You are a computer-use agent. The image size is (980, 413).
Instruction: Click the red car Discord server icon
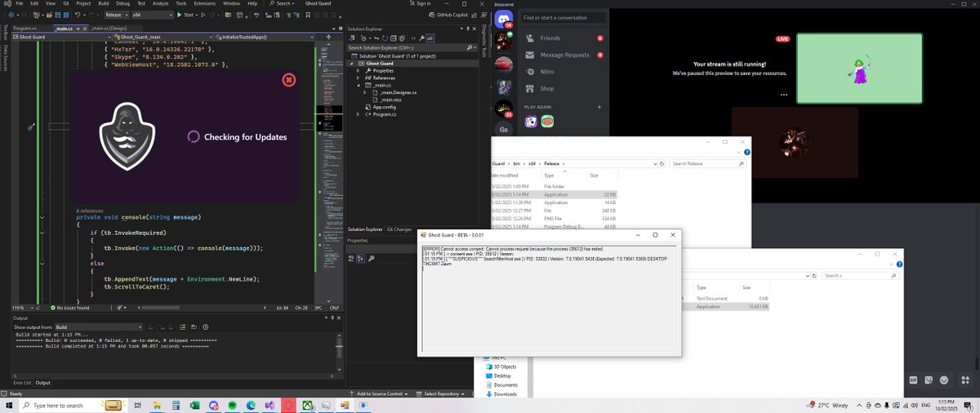(504, 64)
